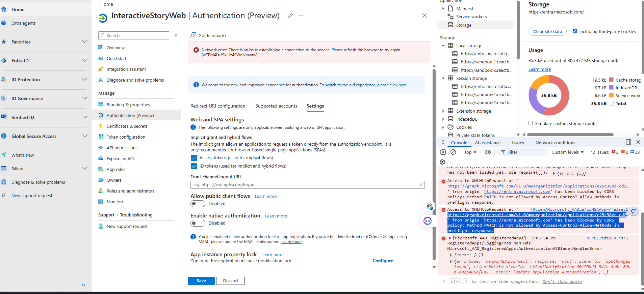
Task: Open Service workers in the Application panel
Action: click(x=471, y=17)
